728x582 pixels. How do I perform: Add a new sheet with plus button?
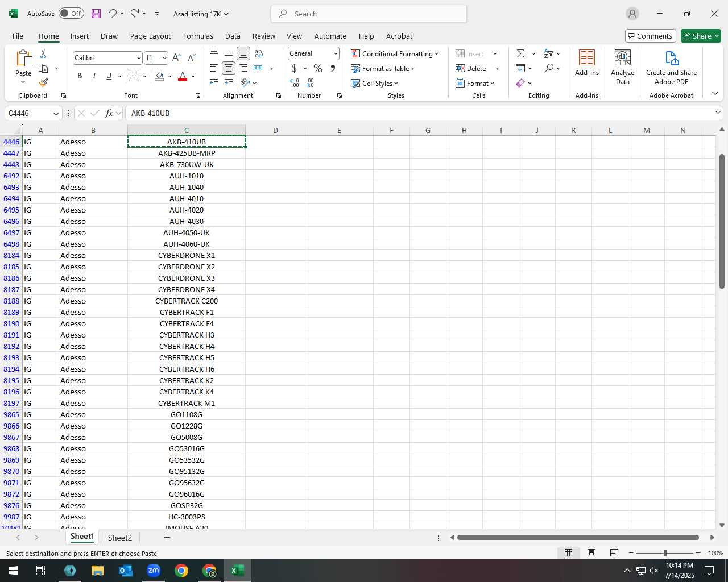click(167, 538)
